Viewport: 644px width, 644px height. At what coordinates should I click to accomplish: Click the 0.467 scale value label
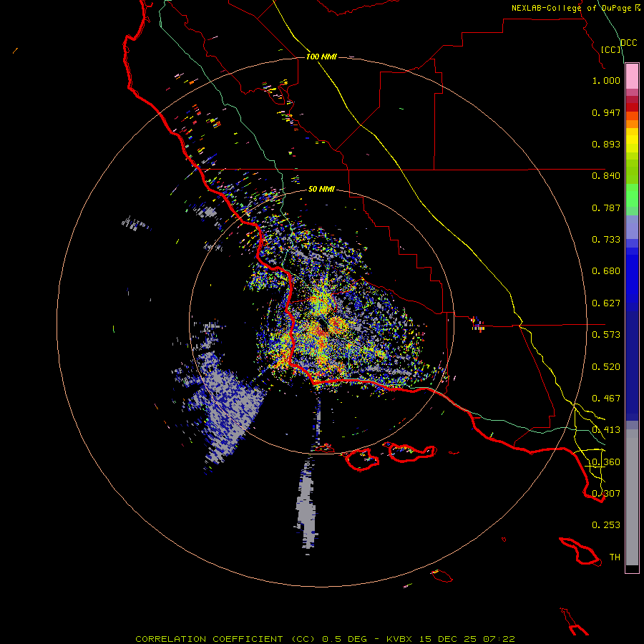(x=606, y=399)
